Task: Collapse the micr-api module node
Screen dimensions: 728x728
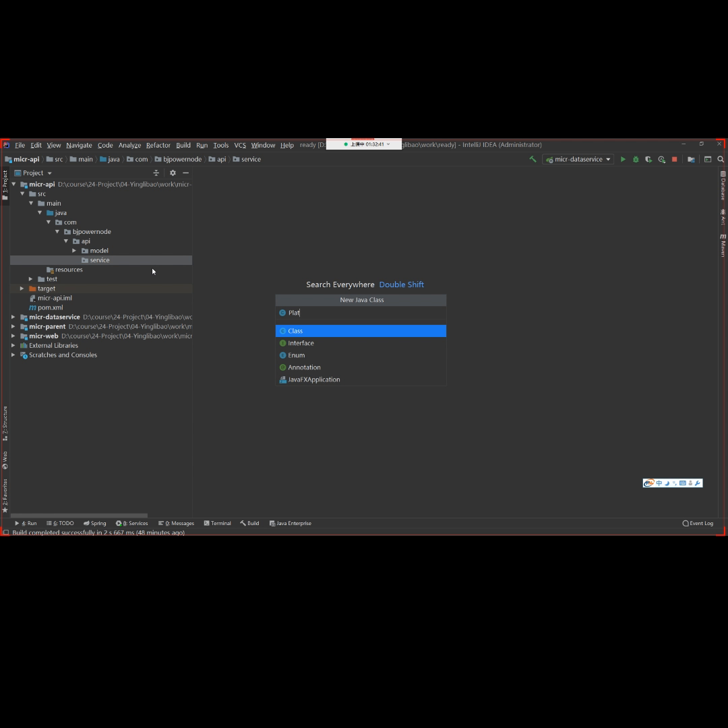Action: click(x=13, y=184)
